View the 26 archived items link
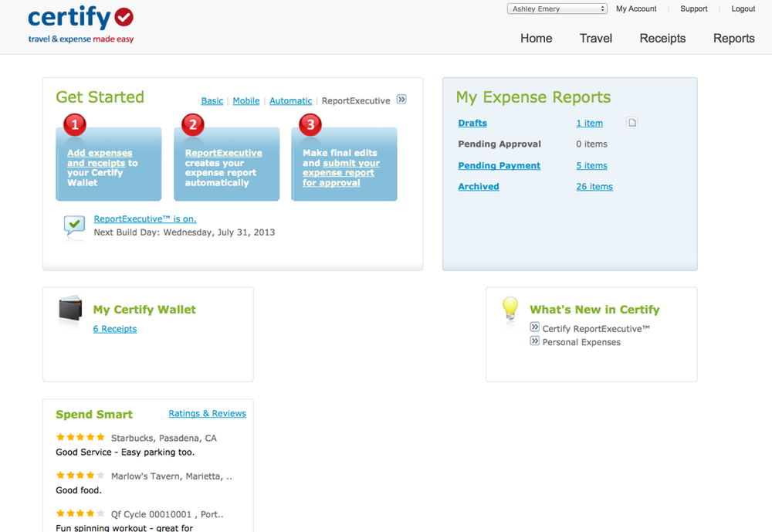 coord(594,187)
